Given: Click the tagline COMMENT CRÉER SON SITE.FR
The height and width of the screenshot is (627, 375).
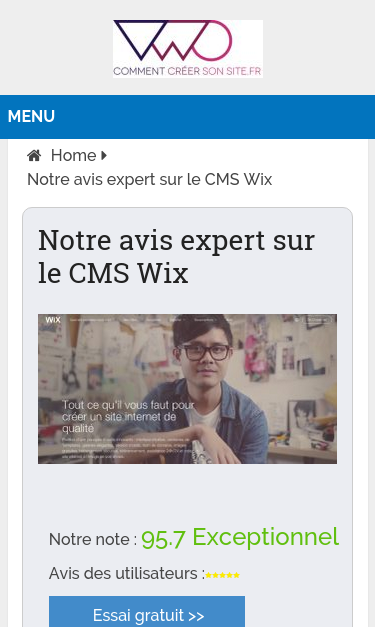Looking at the screenshot, I should tap(188, 71).
